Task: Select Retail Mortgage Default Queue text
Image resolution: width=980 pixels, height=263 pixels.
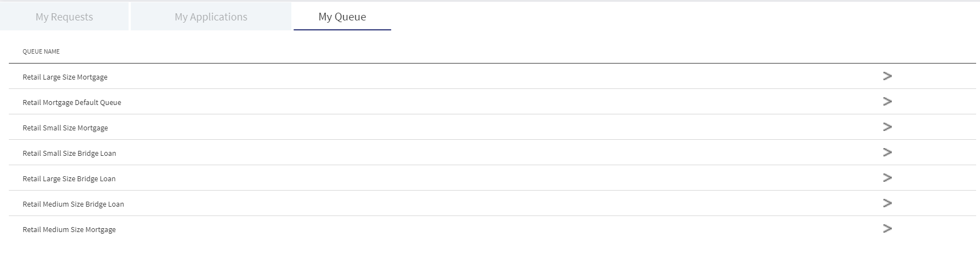Action: coord(72,103)
